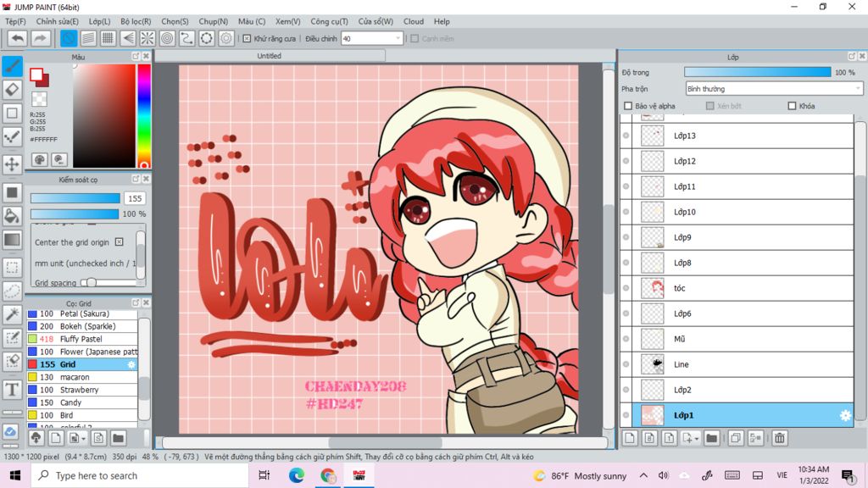Viewport: 868px width, 488px height.
Task: Toggle Khử răng cưa checkbox
Action: (247, 39)
